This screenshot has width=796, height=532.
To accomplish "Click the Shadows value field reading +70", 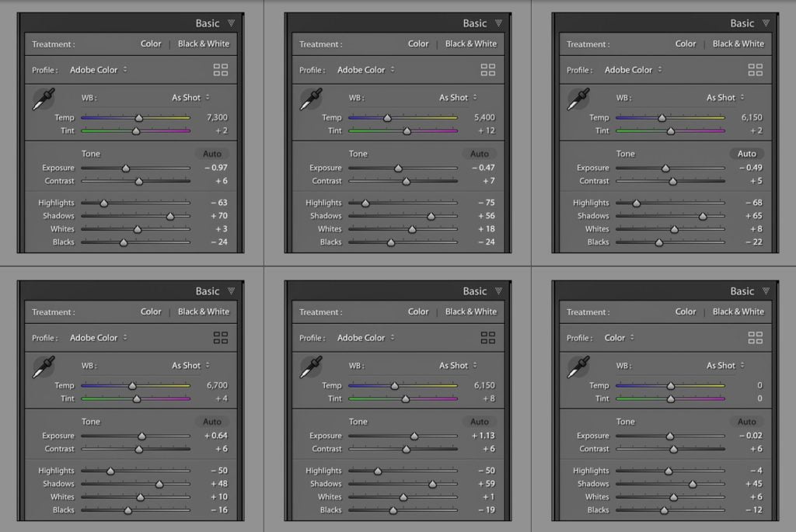I will point(219,216).
